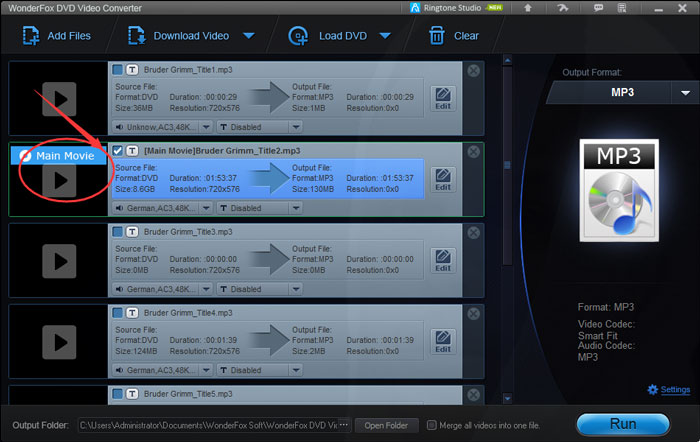Play the Main Movie Title2 preview
700x442 pixels.
(59, 180)
